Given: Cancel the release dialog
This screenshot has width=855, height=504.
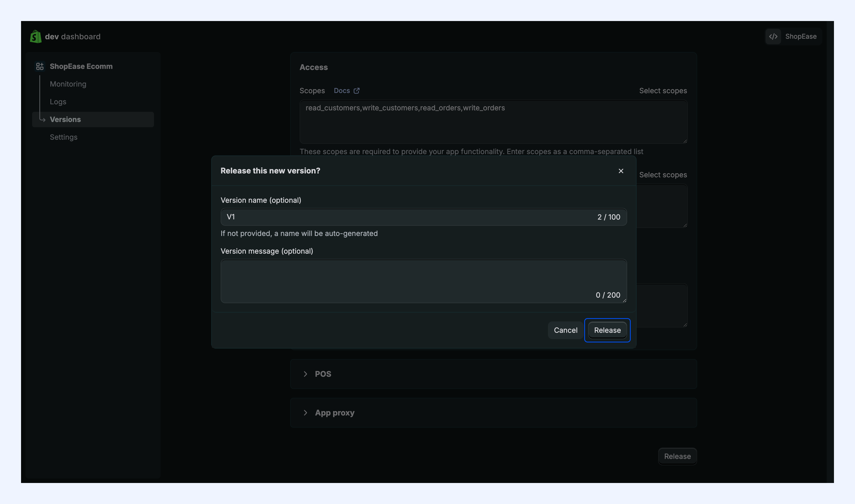Looking at the screenshot, I should 565,330.
